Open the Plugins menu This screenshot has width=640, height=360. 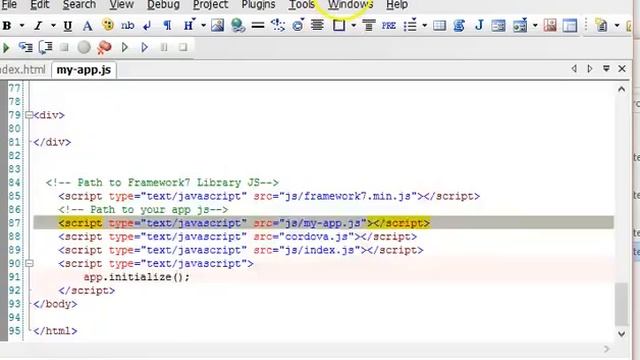[x=258, y=5]
